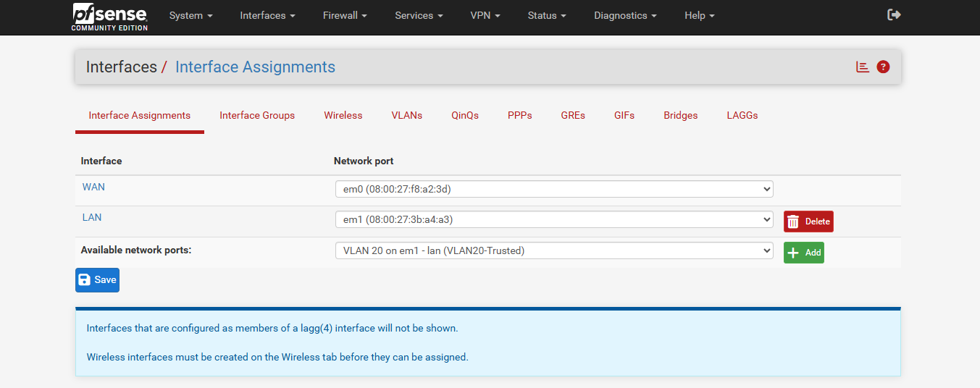Open the Services menu
Viewport: 980px width, 388px height.
coord(419,15)
